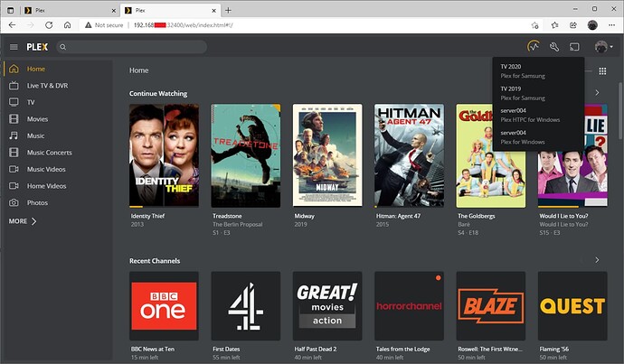The width and height of the screenshot is (624, 364).
Task: Open browser profile avatar
Action: pos(592,25)
